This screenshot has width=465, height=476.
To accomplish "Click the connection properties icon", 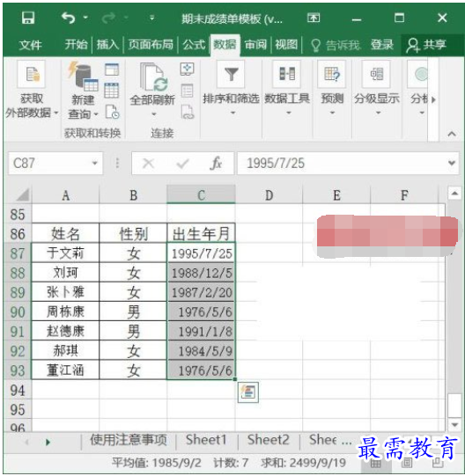I will 187,91.
